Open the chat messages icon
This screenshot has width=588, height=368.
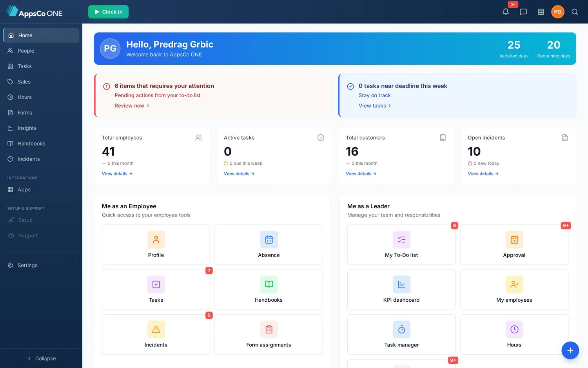523,12
